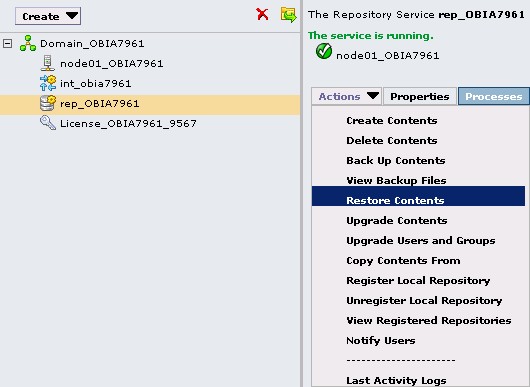The height and width of the screenshot is (387, 530).
Task: Choose Upgrade Contents menu item
Action: tap(397, 221)
